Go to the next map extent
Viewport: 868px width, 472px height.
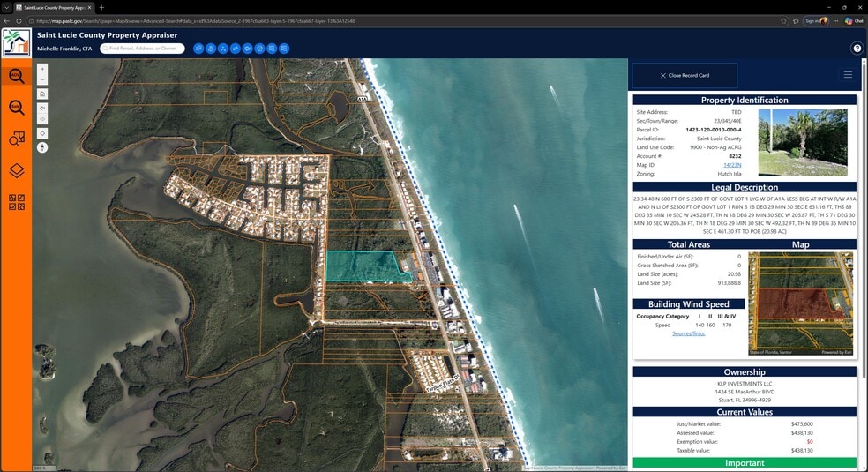click(42, 119)
